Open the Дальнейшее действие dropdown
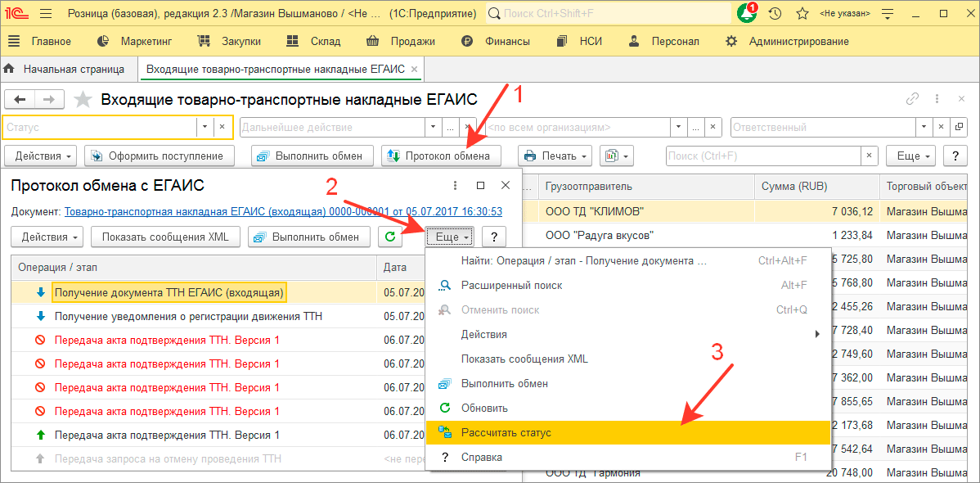 tap(434, 127)
